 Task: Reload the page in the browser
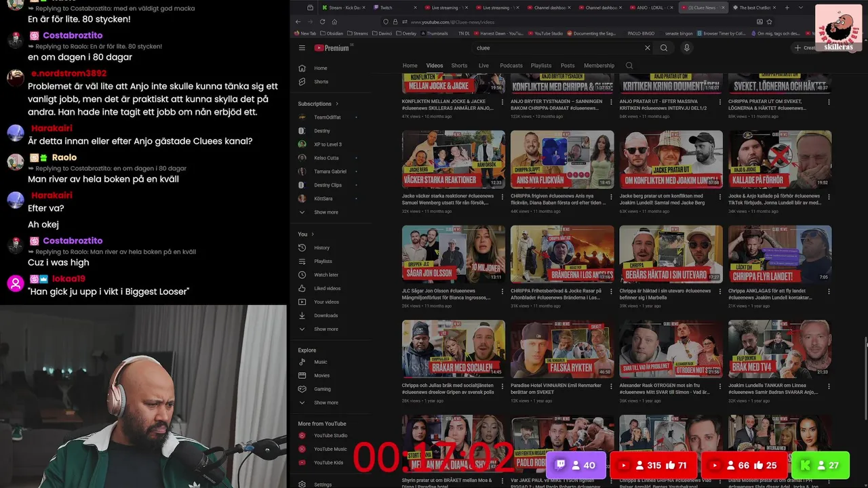[x=322, y=22]
